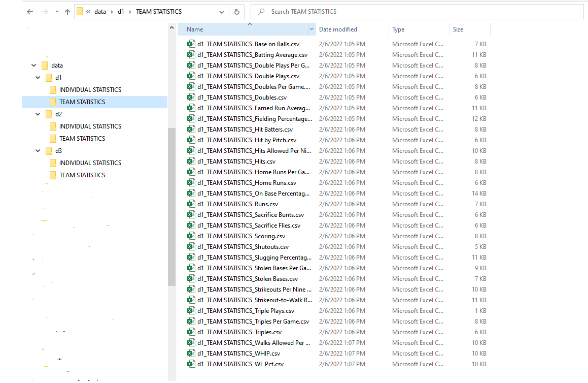Click filename d1_TEAM STATISTICS_On Base Percentag...
This screenshot has width=588, height=383.
click(x=254, y=194)
